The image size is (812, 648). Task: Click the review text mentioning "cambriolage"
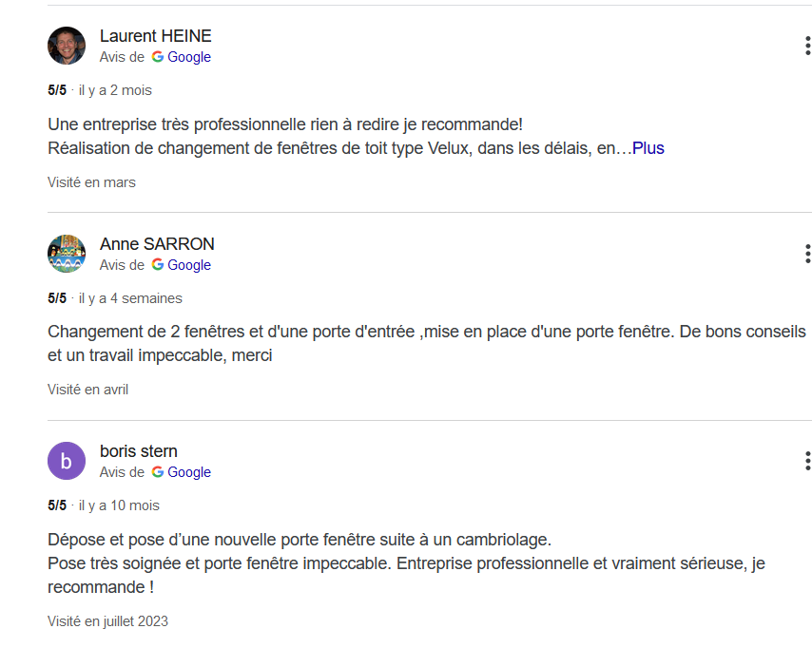pyautogui.click(x=299, y=540)
